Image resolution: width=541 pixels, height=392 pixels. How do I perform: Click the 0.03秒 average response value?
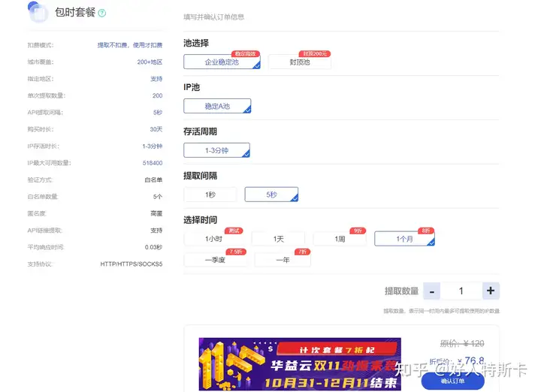click(x=153, y=247)
